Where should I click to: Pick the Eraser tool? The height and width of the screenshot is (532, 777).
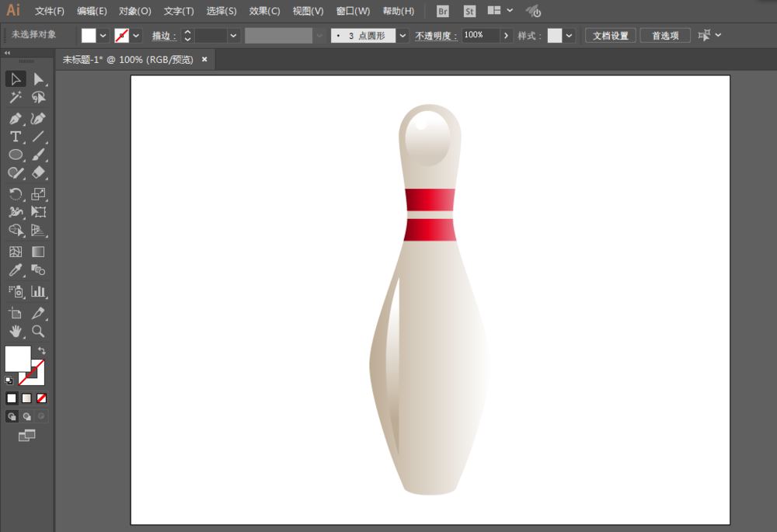[37, 173]
